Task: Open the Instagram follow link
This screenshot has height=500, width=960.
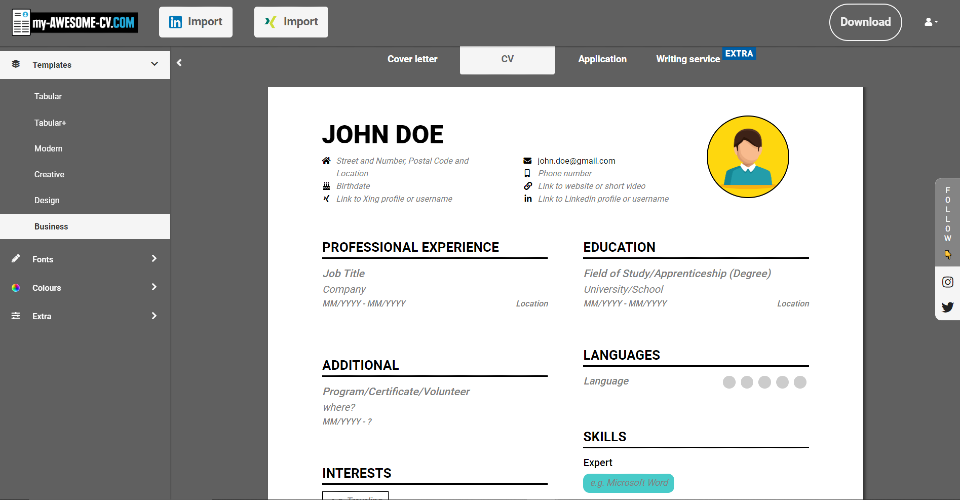Action: click(x=947, y=282)
